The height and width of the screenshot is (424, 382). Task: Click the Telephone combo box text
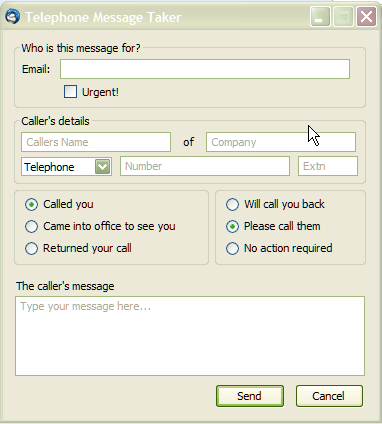(49, 167)
